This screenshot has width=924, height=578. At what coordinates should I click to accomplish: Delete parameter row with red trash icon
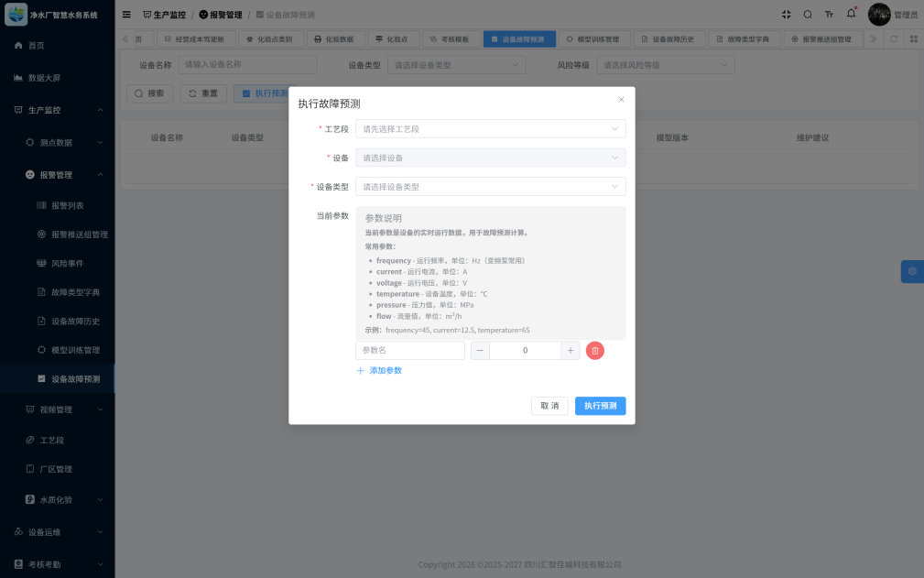tap(595, 351)
